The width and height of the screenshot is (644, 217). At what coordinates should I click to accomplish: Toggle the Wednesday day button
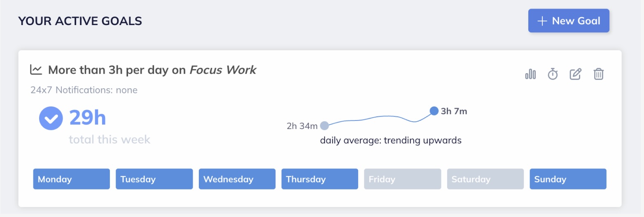point(237,179)
